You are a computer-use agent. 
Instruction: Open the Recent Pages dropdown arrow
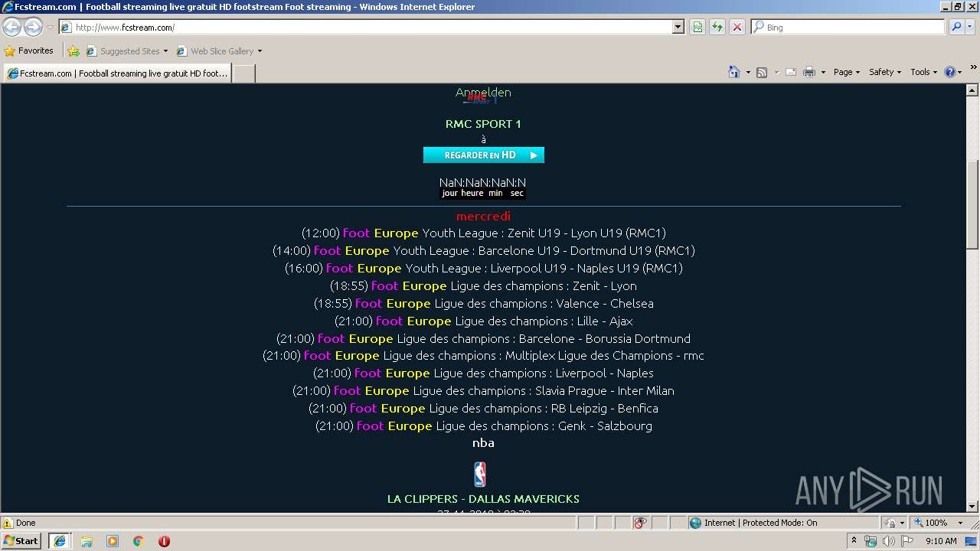point(50,28)
